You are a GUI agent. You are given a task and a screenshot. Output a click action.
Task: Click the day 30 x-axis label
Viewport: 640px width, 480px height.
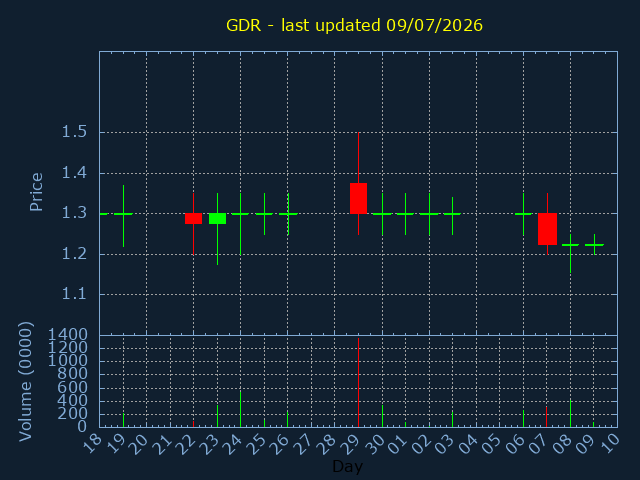click(x=377, y=443)
